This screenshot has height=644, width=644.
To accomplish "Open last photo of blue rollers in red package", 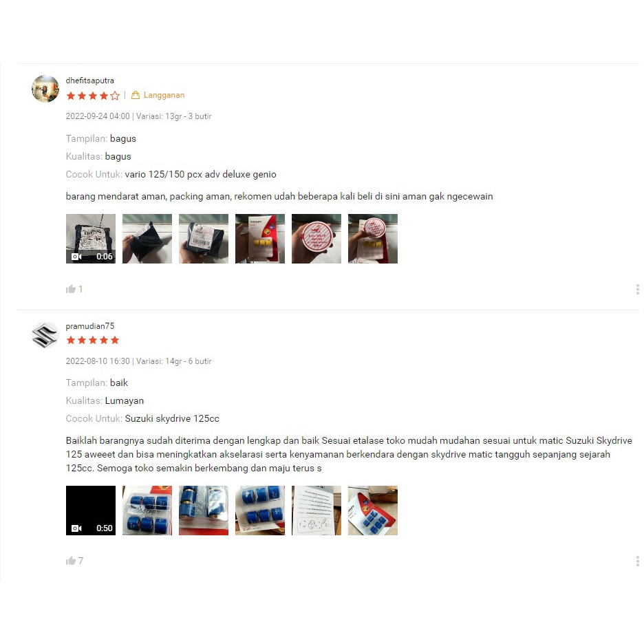I will [x=373, y=511].
